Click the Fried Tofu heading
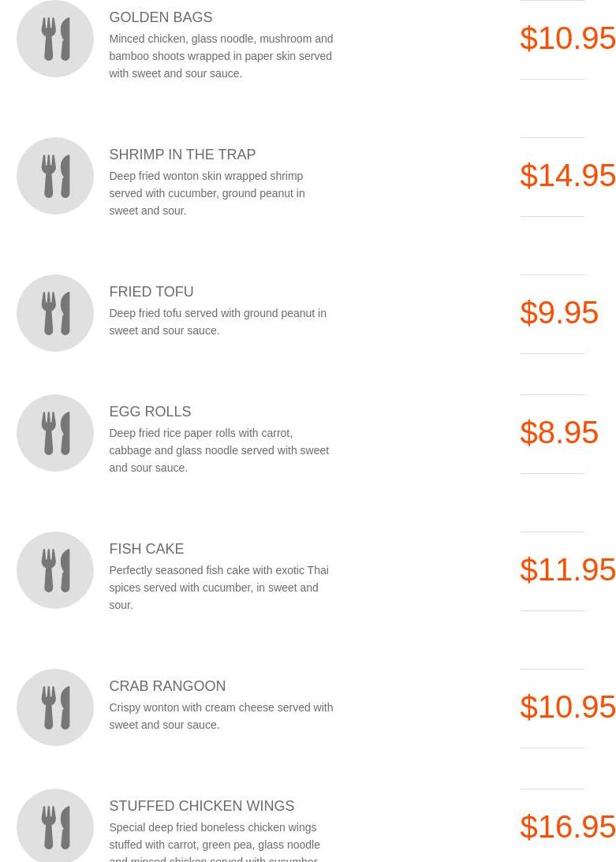Screen dimensions: 616x862 point(151,292)
